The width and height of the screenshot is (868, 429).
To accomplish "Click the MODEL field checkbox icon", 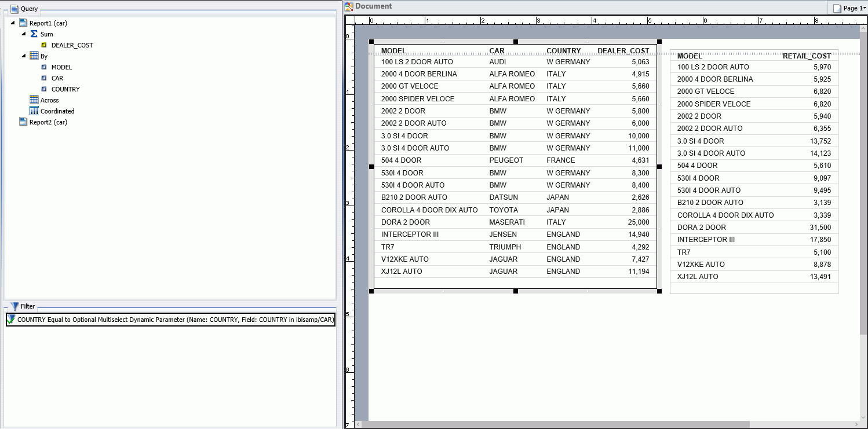I will pyautogui.click(x=43, y=67).
